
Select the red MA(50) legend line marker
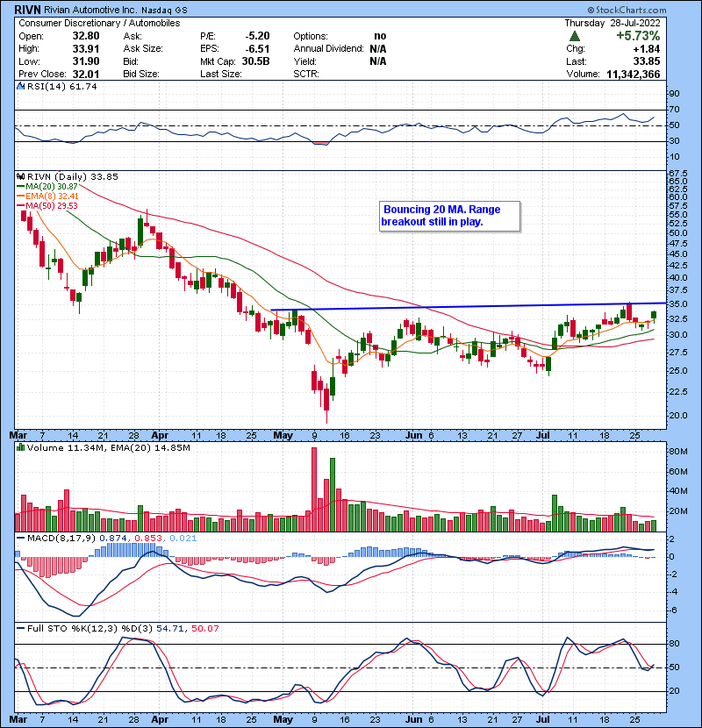[x=20, y=206]
